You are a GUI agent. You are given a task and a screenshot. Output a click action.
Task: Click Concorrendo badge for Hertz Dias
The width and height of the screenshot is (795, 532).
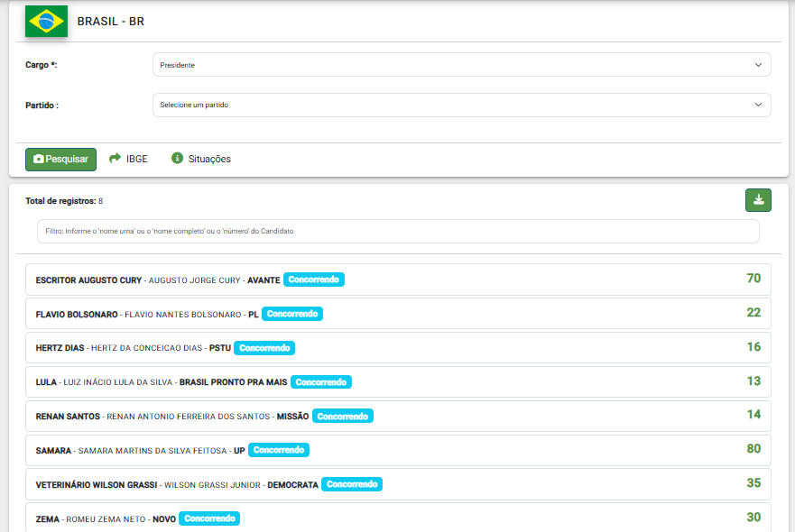264,348
